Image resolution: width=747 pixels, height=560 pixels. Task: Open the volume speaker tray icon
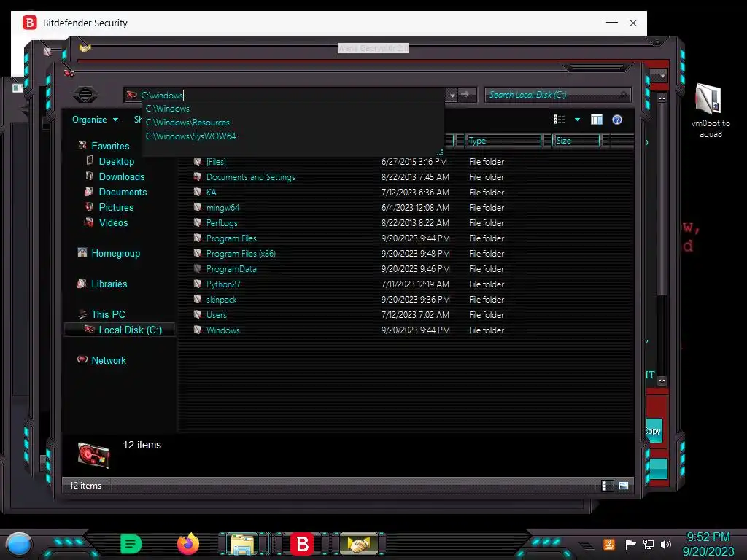[666, 544]
